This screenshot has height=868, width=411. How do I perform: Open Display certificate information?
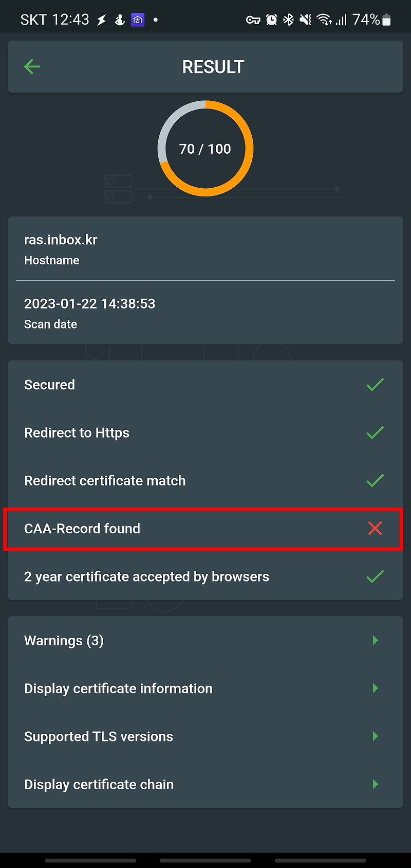pos(206,688)
